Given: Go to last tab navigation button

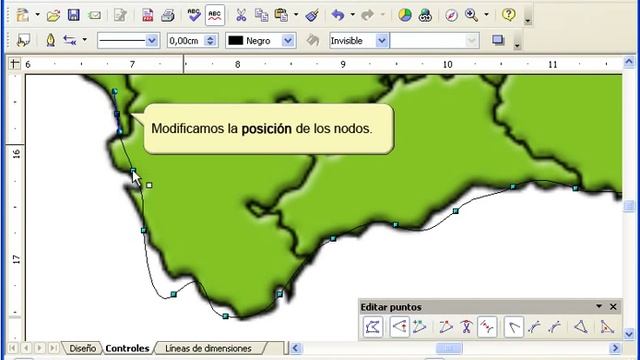Looking at the screenshot, I should tap(53, 348).
